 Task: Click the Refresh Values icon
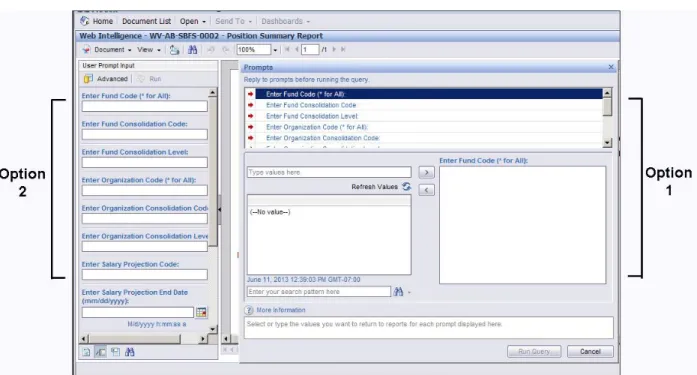(407, 187)
